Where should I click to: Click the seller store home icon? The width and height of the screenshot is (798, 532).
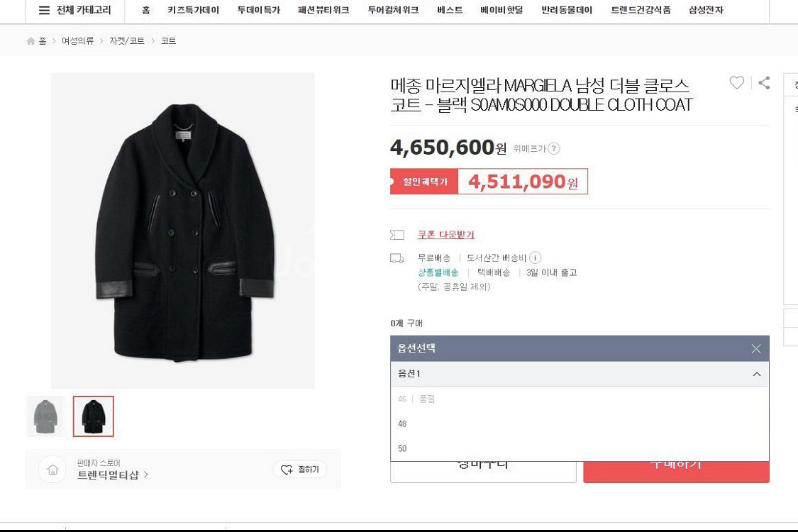[x=52, y=469]
